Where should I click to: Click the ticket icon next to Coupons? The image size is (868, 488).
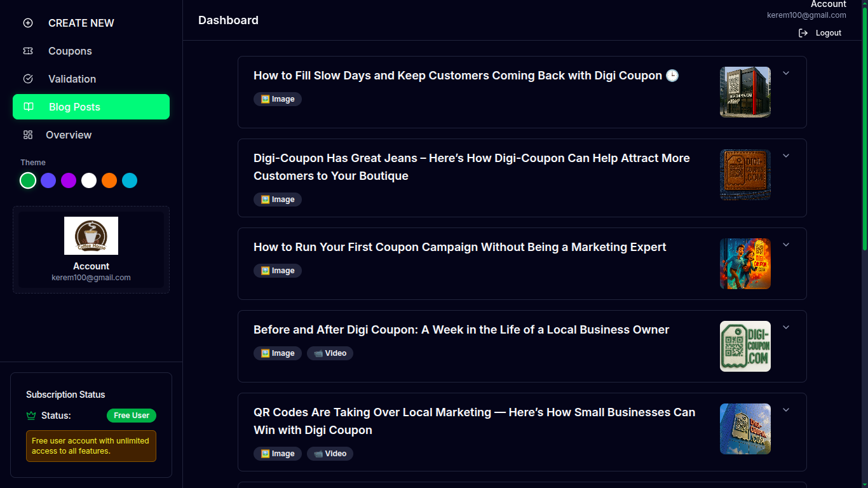click(28, 51)
